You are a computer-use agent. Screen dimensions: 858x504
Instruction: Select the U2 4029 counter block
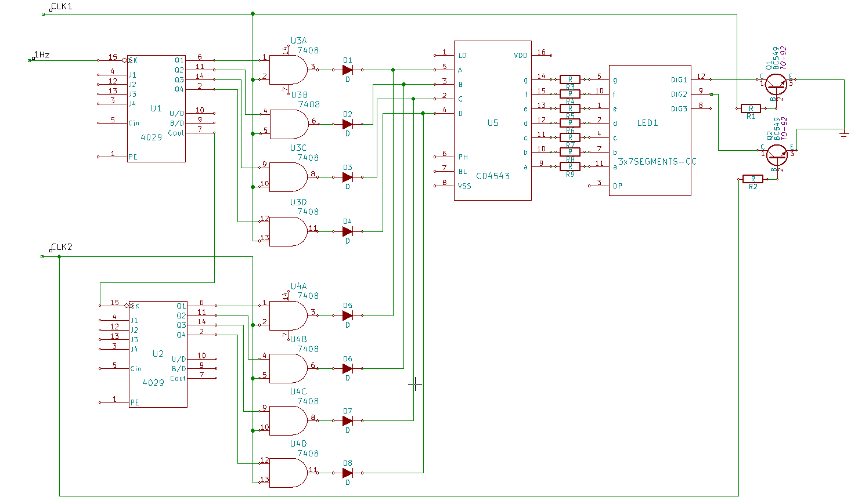[158, 354]
